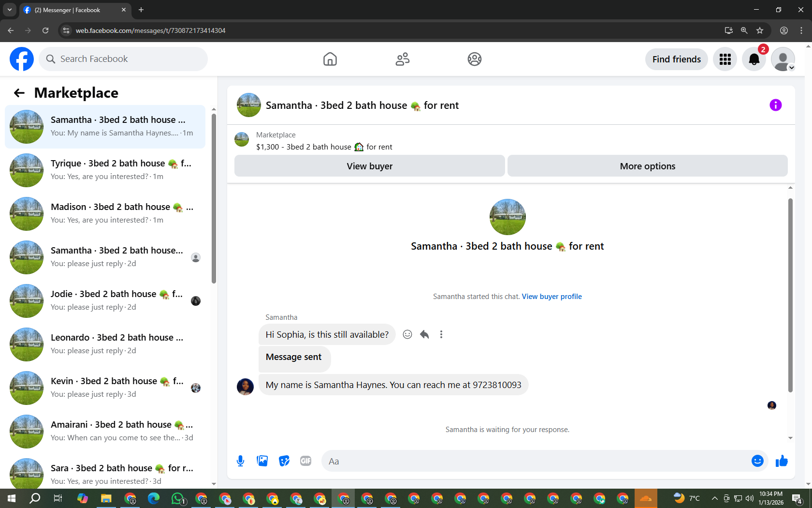812x508 pixels.
Task: Open the tab search dropdown arrow
Action: [x=9, y=10]
